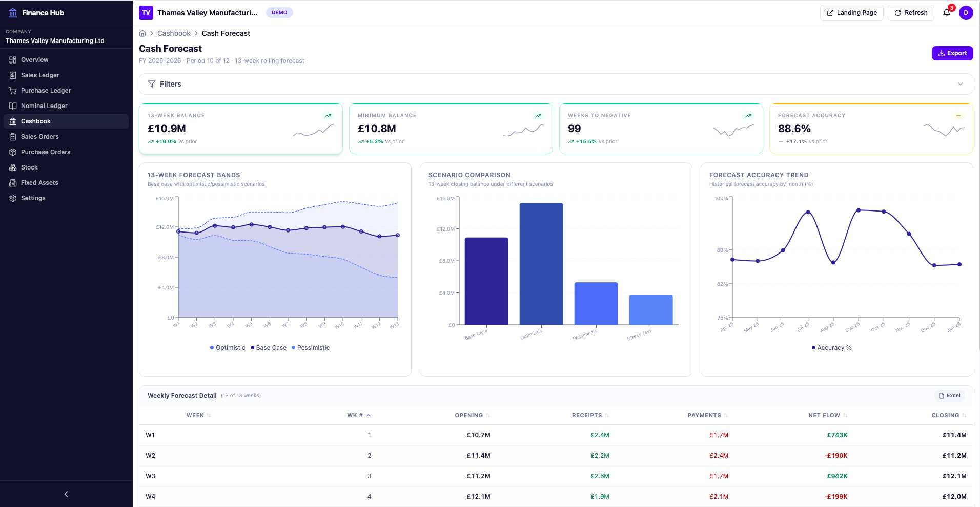Click the Export button
Screen dimensions: 980x507
(x=952, y=53)
